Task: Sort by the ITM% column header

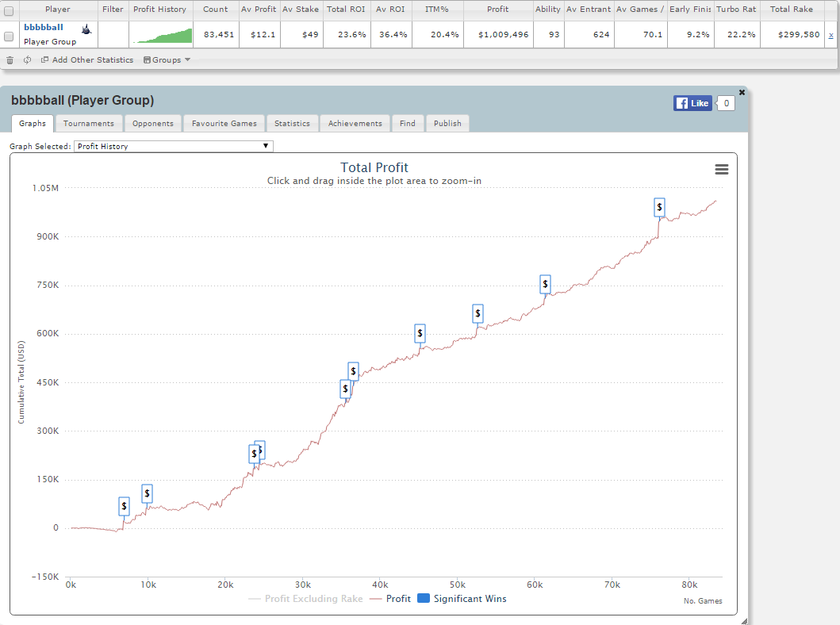Action: 436,9
